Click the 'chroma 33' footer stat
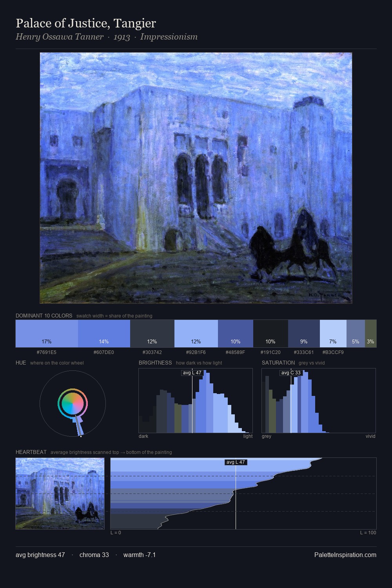The image size is (392, 588). [94, 555]
